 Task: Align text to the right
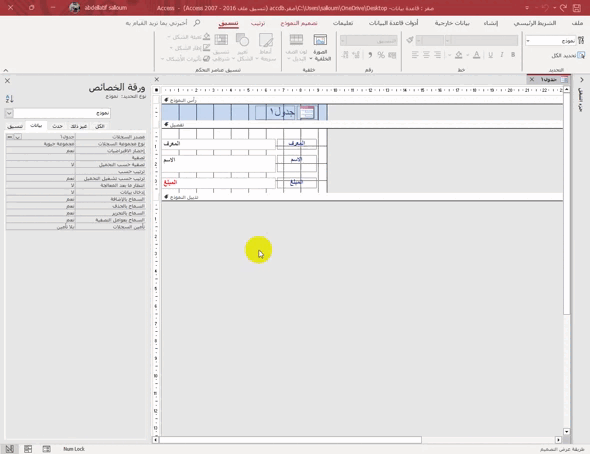point(437,55)
